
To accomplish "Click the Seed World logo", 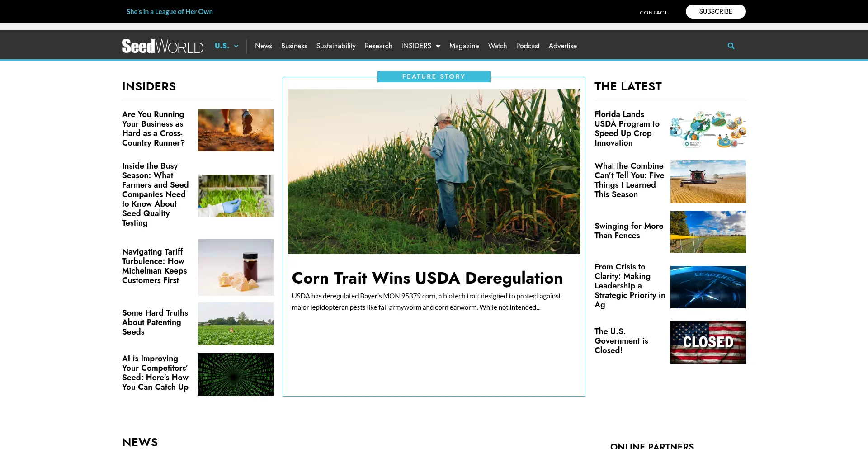I will [162, 46].
